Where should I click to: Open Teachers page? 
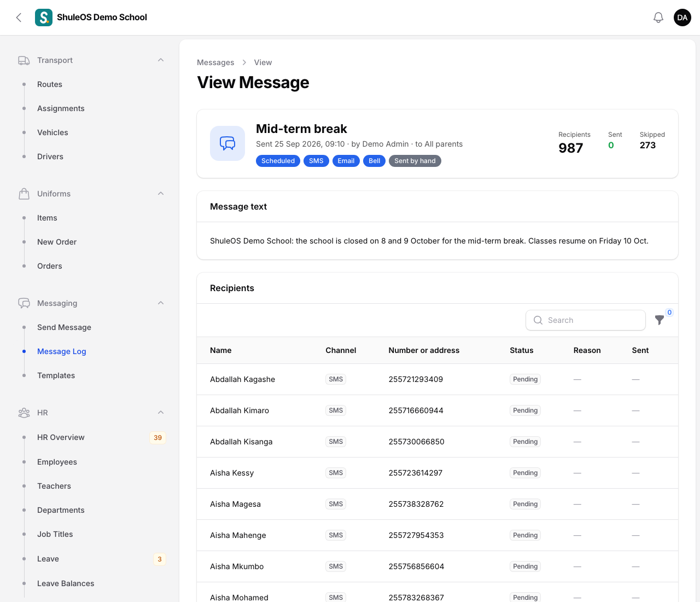[54, 486]
